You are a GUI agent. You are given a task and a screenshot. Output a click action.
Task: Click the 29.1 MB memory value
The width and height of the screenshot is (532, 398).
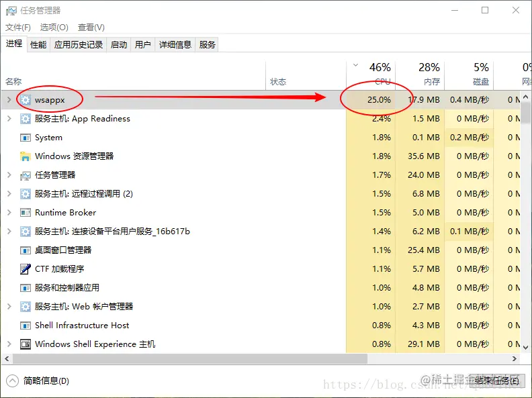(423, 344)
